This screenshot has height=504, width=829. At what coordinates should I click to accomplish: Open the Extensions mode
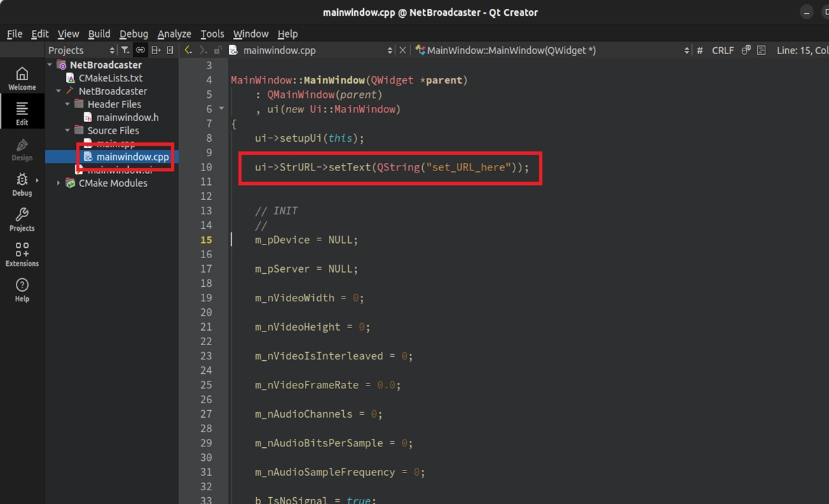point(22,254)
